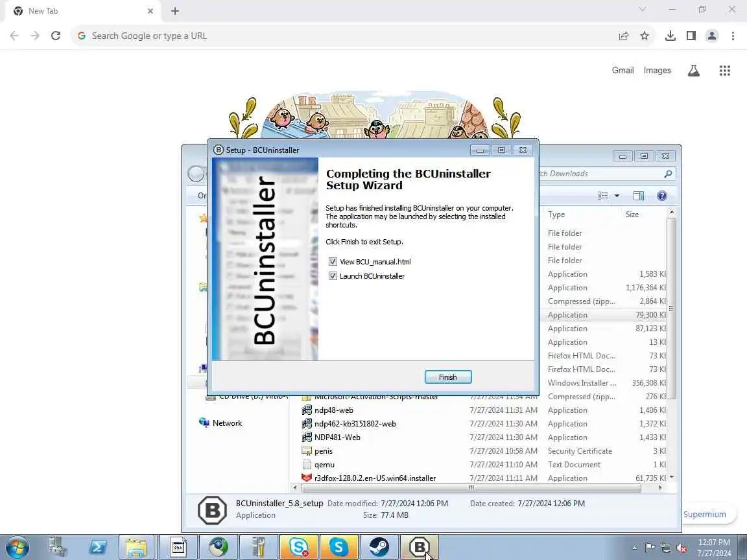Open the Windows Start menu
Viewport: 747px width, 560px height.
click(x=17, y=547)
